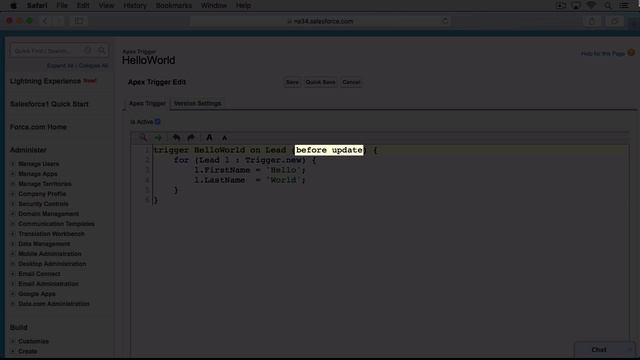This screenshot has height=360, width=640.
Task: Click the l.LastName code line
Action: pos(249,180)
